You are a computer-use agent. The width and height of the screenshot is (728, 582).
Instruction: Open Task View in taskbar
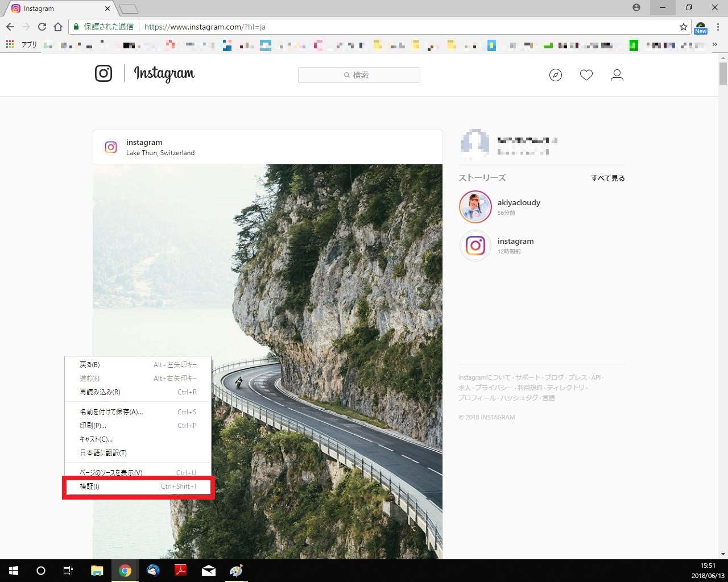[68, 571]
